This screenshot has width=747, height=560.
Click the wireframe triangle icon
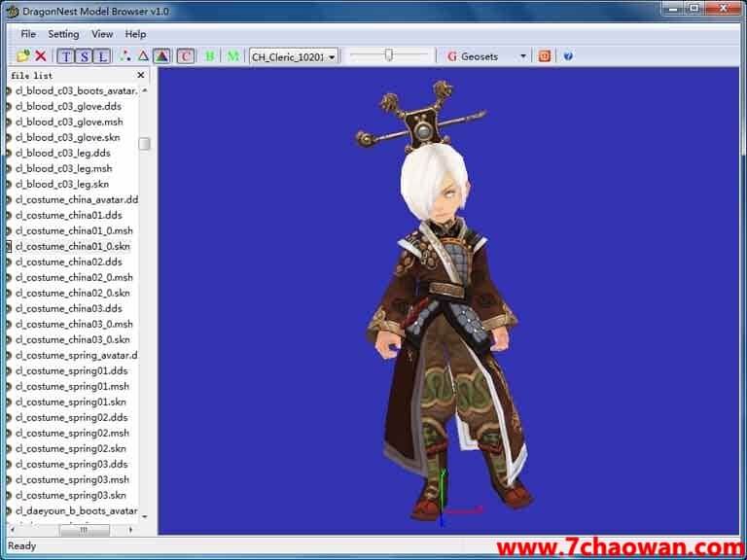143,56
